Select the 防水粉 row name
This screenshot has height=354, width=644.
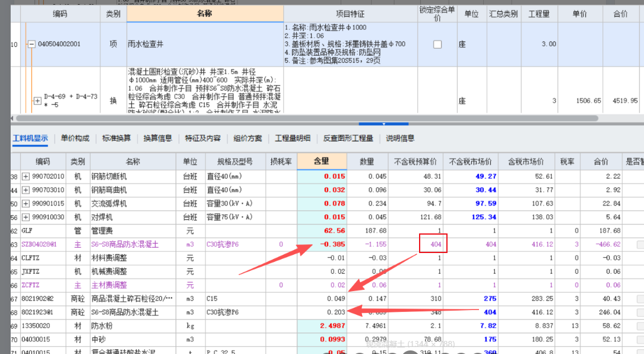tap(133, 325)
